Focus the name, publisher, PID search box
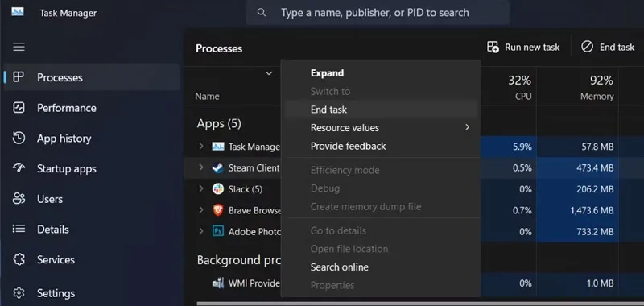 [x=378, y=13]
